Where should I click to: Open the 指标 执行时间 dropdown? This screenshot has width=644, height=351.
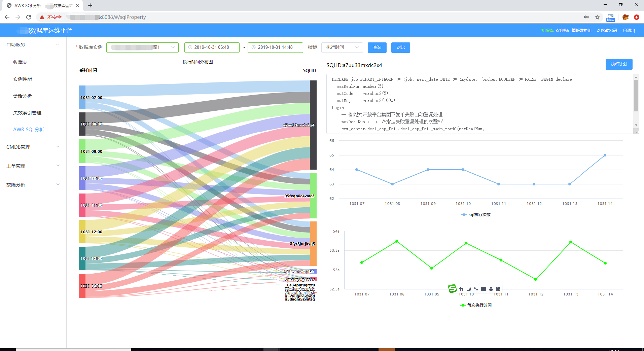click(342, 47)
